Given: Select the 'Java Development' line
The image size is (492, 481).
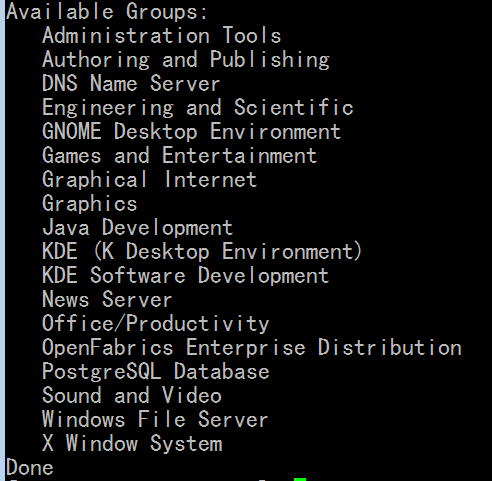Looking at the screenshot, I should pyautogui.click(x=137, y=228).
